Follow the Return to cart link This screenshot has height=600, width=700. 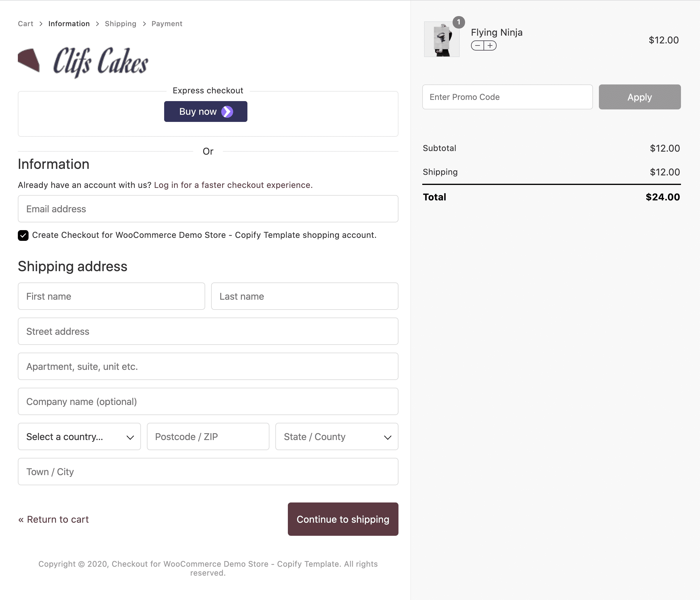pyautogui.click(x=54, y=519)
